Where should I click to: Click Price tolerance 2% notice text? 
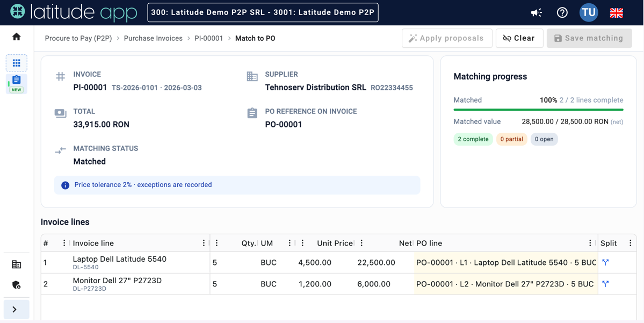coord(143,185)
